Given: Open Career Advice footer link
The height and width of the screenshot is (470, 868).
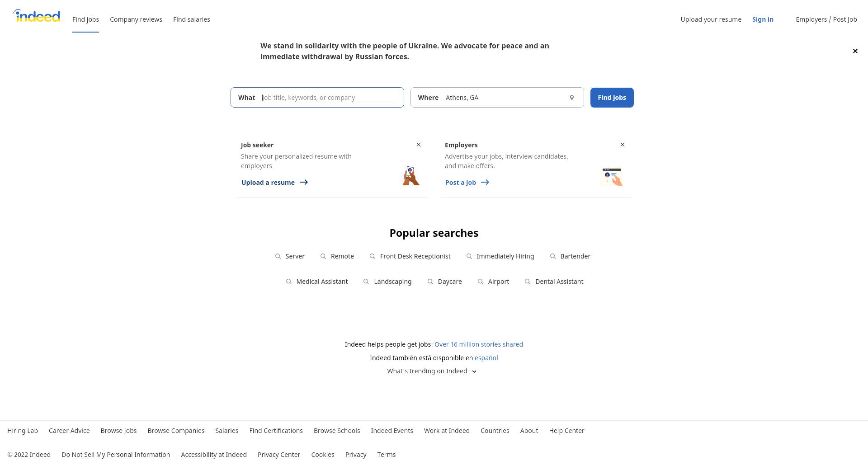Looking at the screenshot, I should (x=69, y=431).
